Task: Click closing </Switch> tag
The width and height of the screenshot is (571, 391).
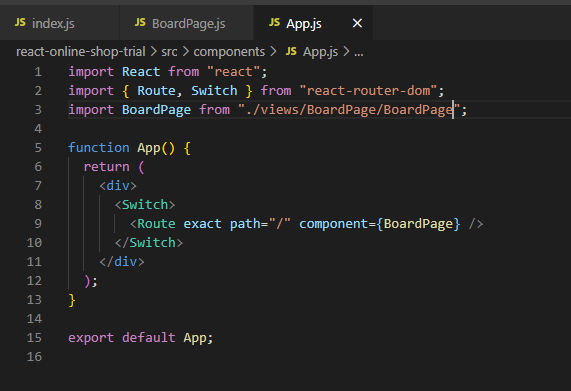Action: [x=149, y=242]
